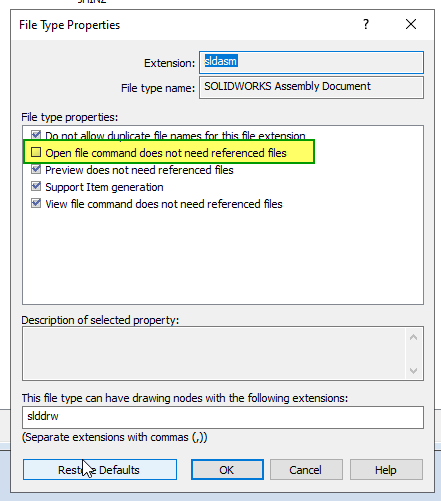This screenshot has height=501, width=441.
Task: Click the Restore Defaults button
Action: [100, 470]
